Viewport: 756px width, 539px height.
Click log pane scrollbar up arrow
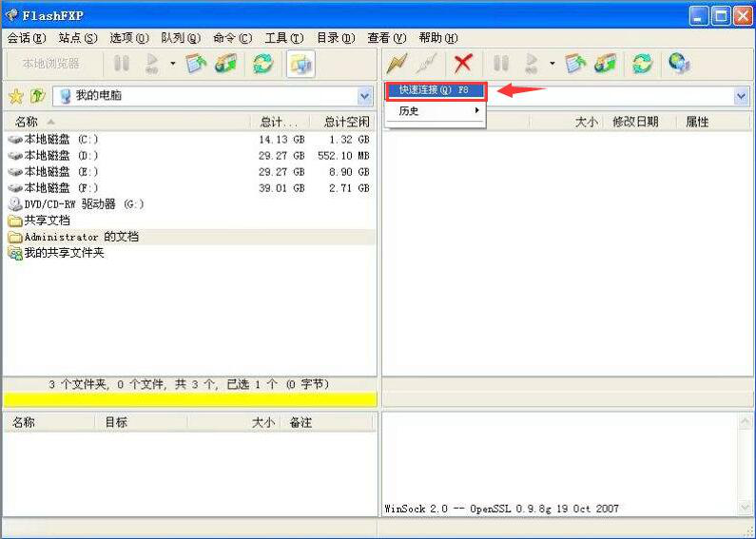(x=746, y=422)
